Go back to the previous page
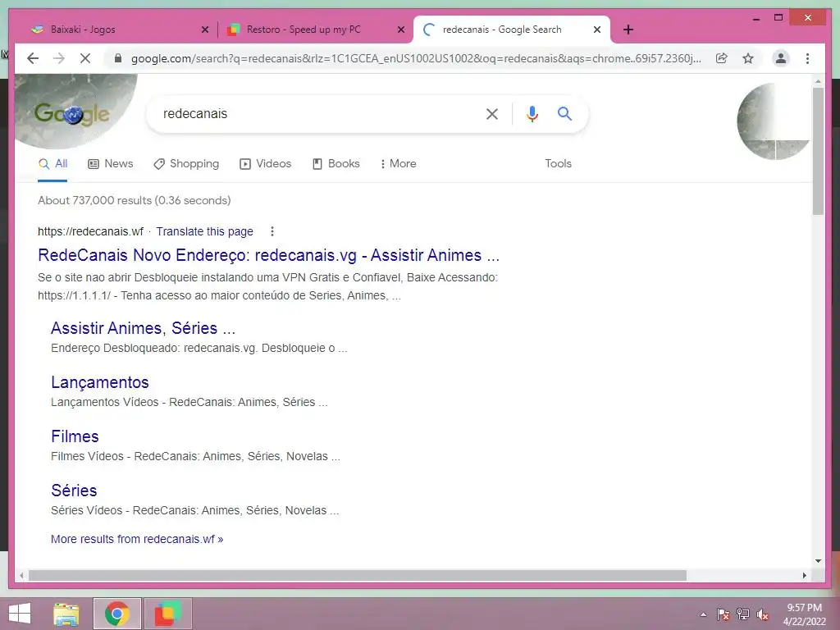Viewport: 840px width, 630px height. click(x=33, y=58)
